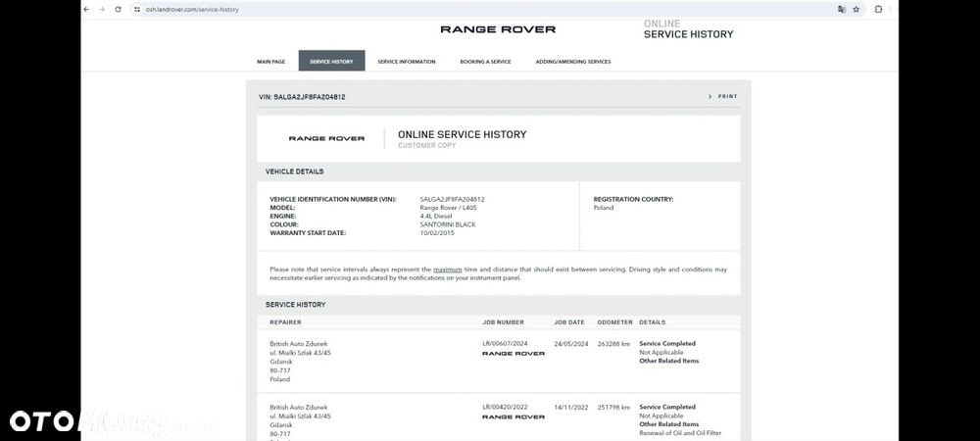Click the Range Rover logo in service card
This screenshot has height=441, width=980.
326,139
